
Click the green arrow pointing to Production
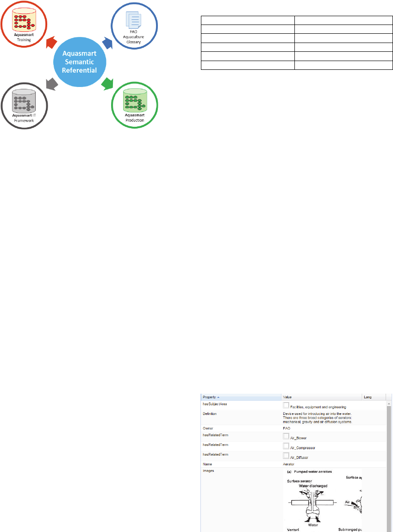click(x=107, y=83)
